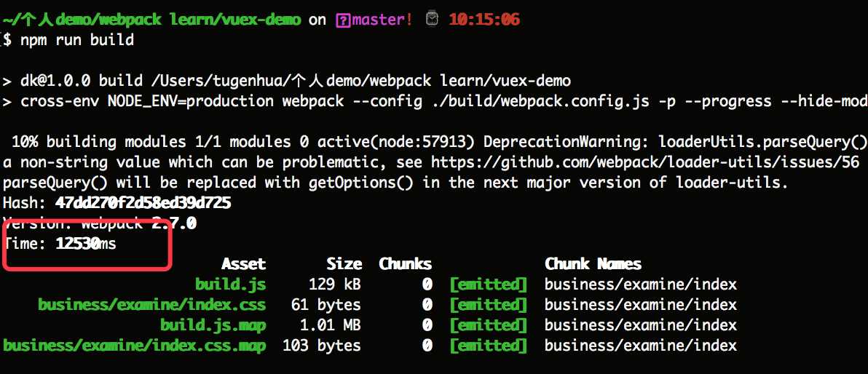The width and height of the screenshot is (868, 374).
Task: Click the emitted tag for build.js
Action: click(488, 285)
